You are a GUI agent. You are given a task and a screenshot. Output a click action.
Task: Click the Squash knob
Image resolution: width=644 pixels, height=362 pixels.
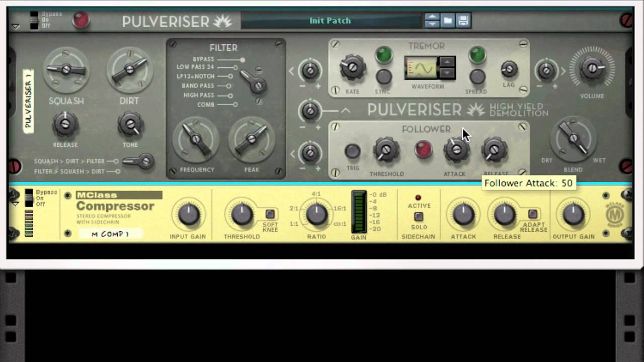[x=66, y=70]
